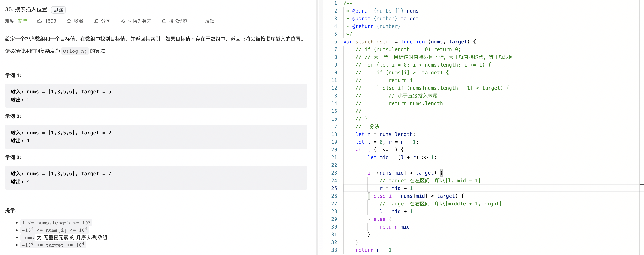
Task: Click the problem title 搜索插入位置
Action: pos(31,9)
